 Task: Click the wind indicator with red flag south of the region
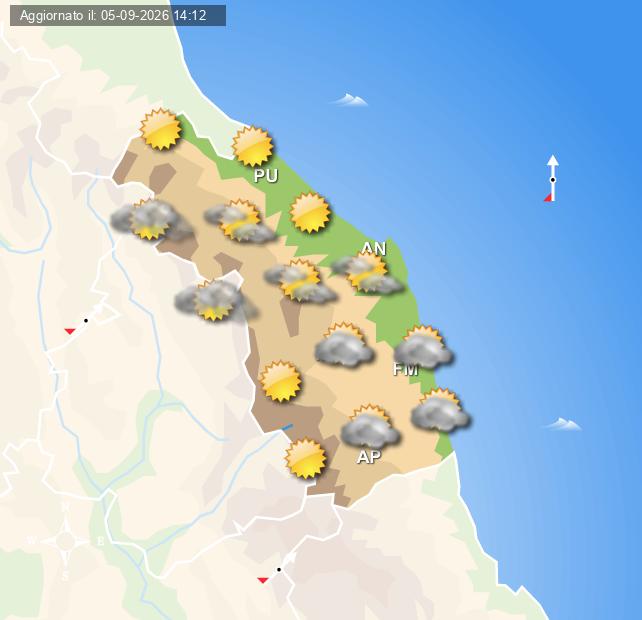click(x=277, y=568)
